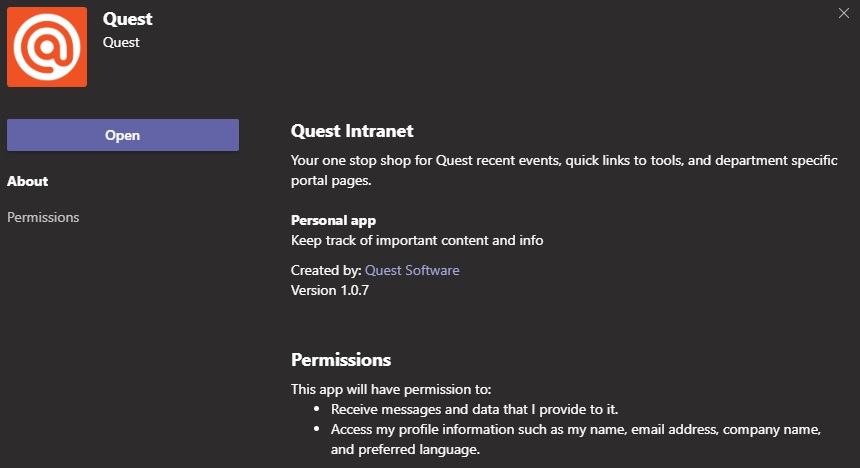860x468 pixels.
Task: Switch to the About section
Action: coord(27,181)
